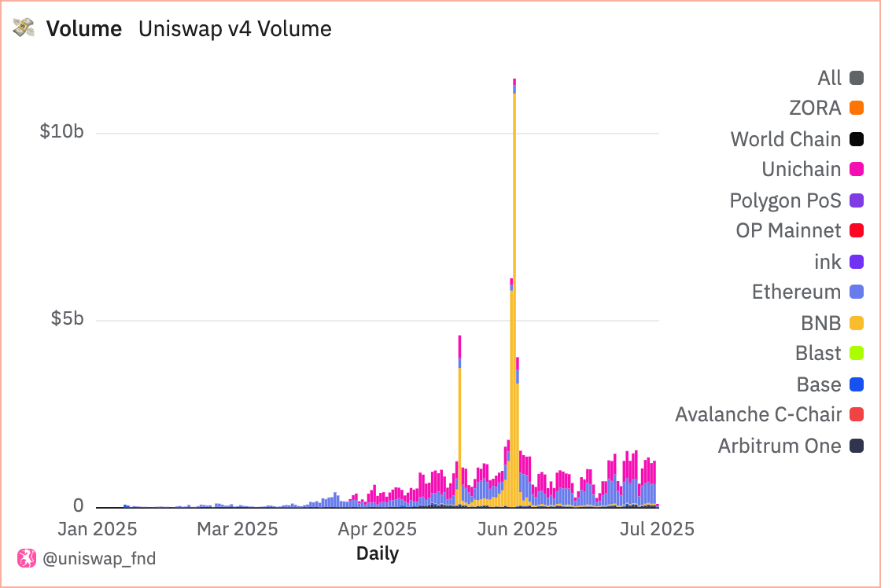The height and width of the screenshot is (588, 881).
Task: Select the ZORA legend label
Action: pyautogui.click(x=815, y=108)
